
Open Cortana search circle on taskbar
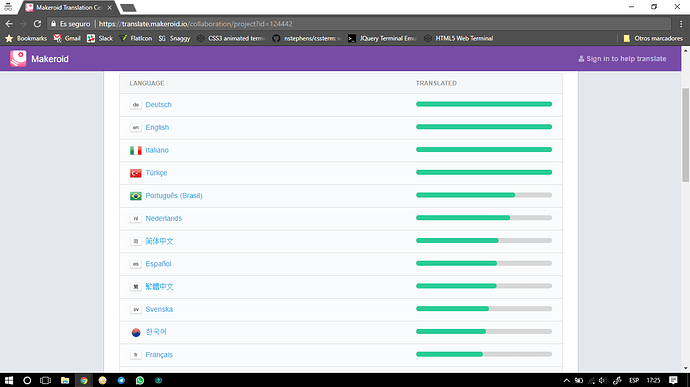[27, 380]
